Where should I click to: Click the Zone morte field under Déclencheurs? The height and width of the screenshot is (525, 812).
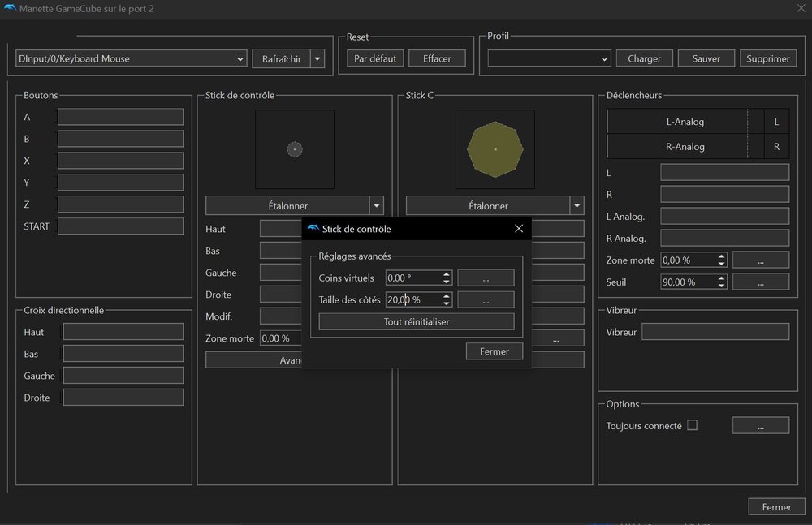(x=687, y=260)
